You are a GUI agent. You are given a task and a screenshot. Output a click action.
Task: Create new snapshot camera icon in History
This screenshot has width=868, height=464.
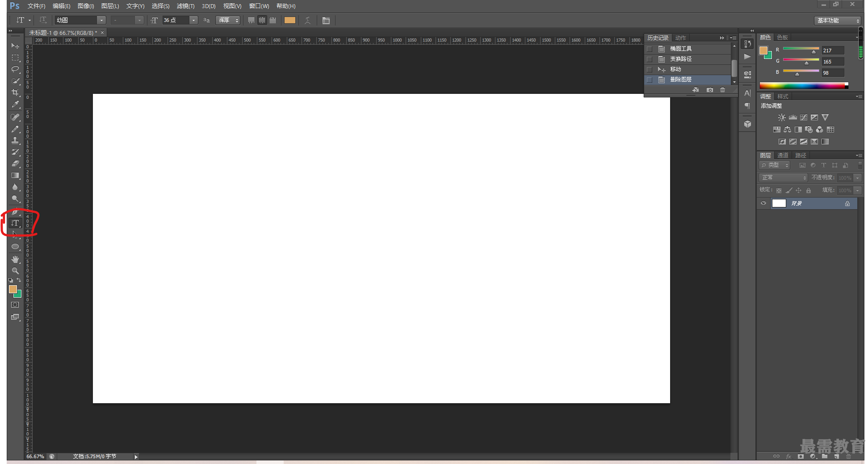tap(709, 90)
